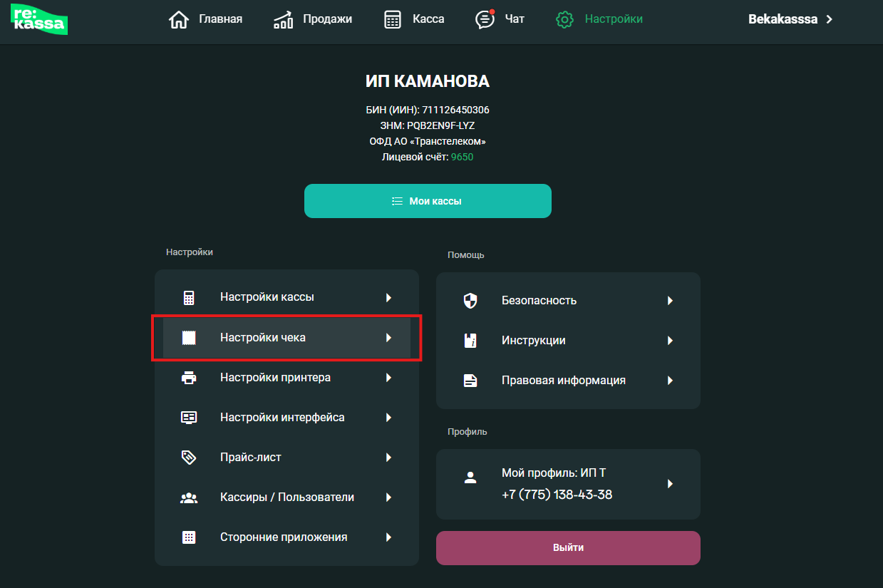Expand arrow for Инструкции
Screen dimensions: 883x588
[x=670, y=341]
